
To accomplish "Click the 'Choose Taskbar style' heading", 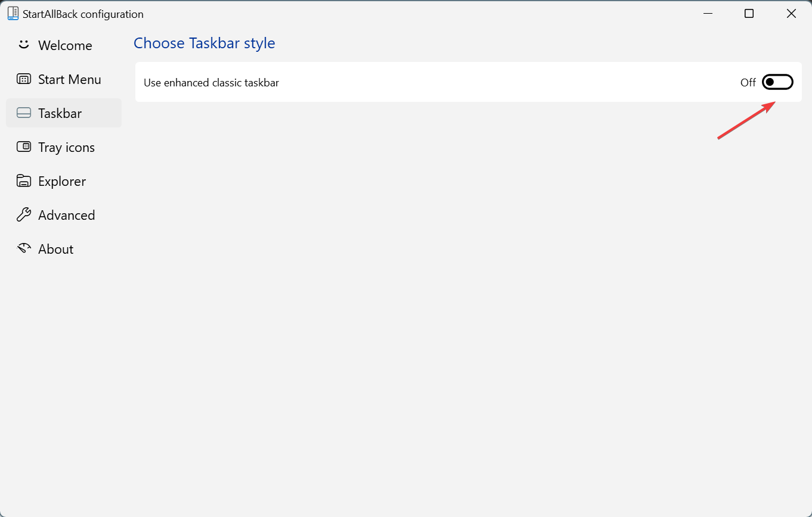I will [x=204, y=43].
